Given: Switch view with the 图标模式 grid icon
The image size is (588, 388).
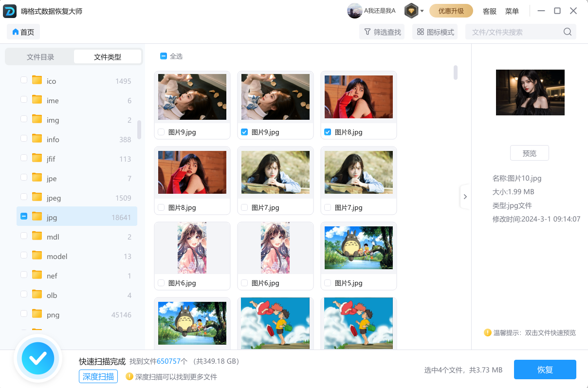Looking at the screenshot, I should pyautogui.click(x=421, y=32).
